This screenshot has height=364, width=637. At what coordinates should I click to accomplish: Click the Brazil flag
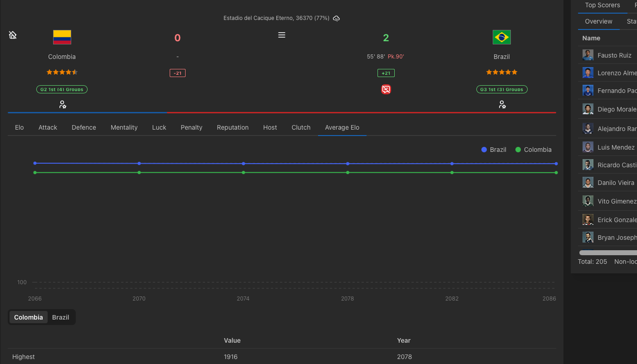[502, 37]
